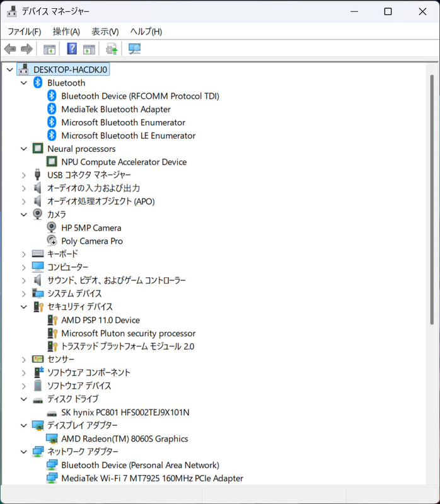Expand the コンピューター category
Image resolution: width=440 pixels, height=504 pixels.
[24, 267]
